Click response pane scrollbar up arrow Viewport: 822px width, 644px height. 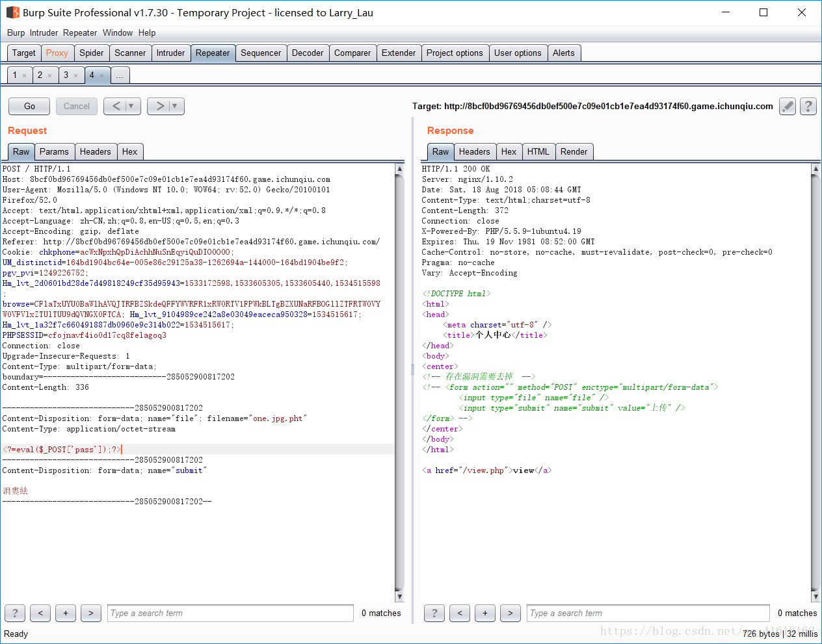click(815, 169)
